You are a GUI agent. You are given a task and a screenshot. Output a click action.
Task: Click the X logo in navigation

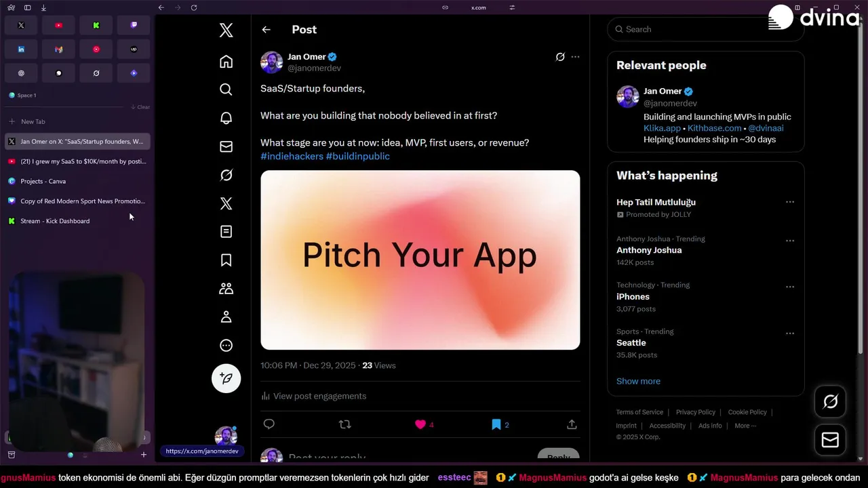226,30
